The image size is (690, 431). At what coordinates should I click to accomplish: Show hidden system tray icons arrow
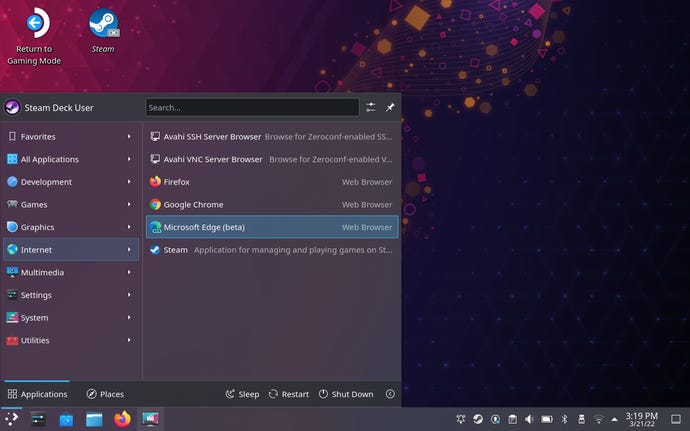pos(616,419)
